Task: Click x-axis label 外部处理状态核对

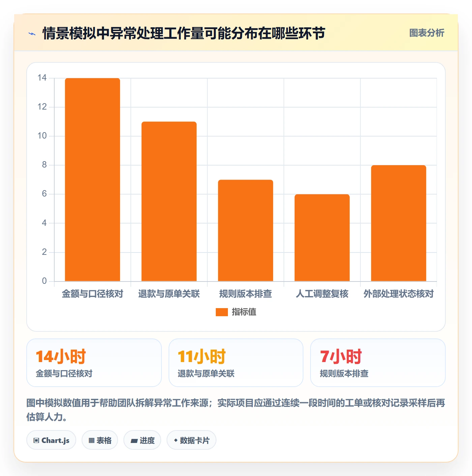Action: click(x=399, y=294)
